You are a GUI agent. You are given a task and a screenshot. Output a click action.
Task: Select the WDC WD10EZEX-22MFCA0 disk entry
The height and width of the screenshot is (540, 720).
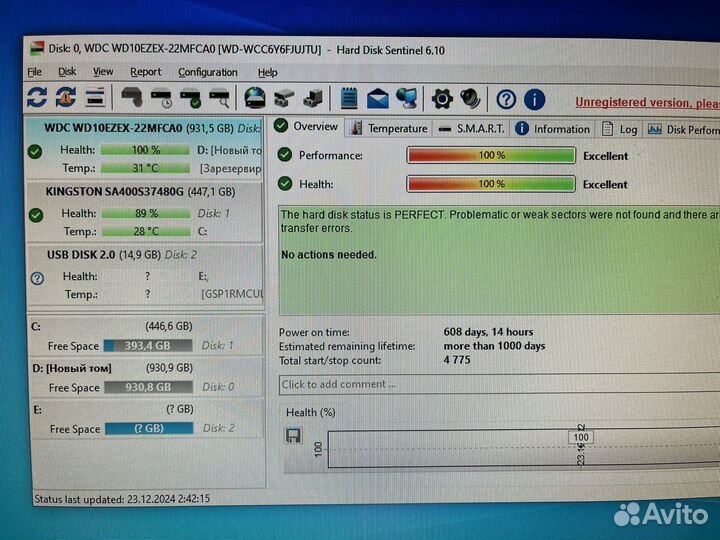(145, 148)
